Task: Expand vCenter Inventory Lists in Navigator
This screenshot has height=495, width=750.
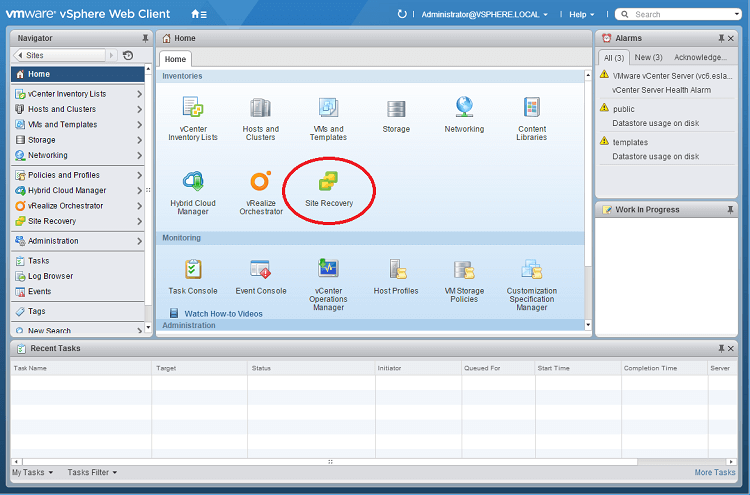Action: pyautogui.click(x=140, y=94)
